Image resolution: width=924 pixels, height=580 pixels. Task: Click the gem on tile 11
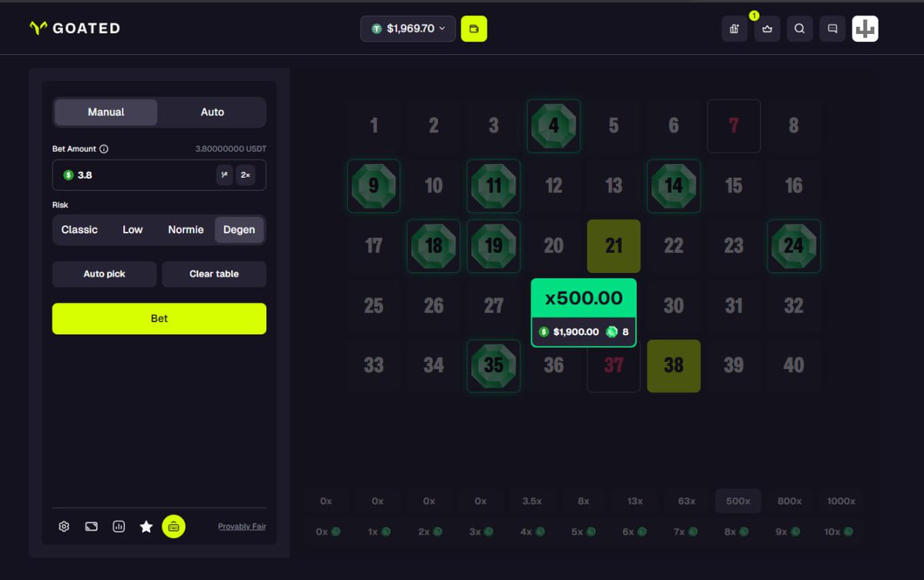[x=494, y=186]
